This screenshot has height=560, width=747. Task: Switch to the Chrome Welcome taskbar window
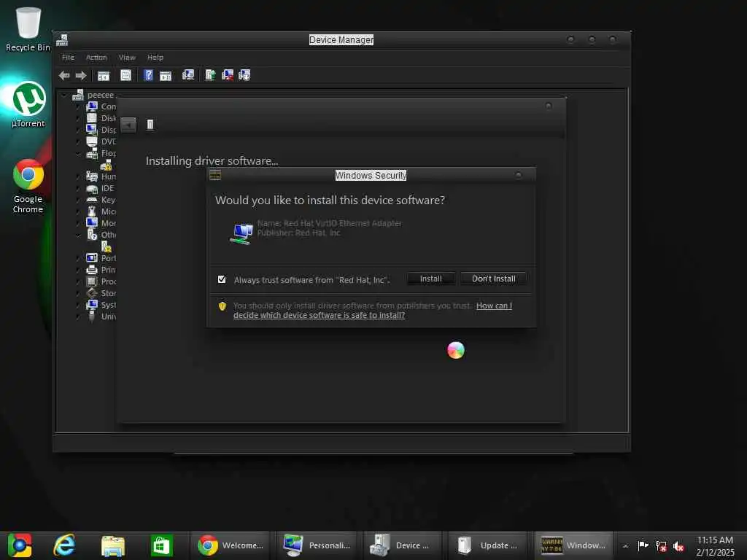231,545
